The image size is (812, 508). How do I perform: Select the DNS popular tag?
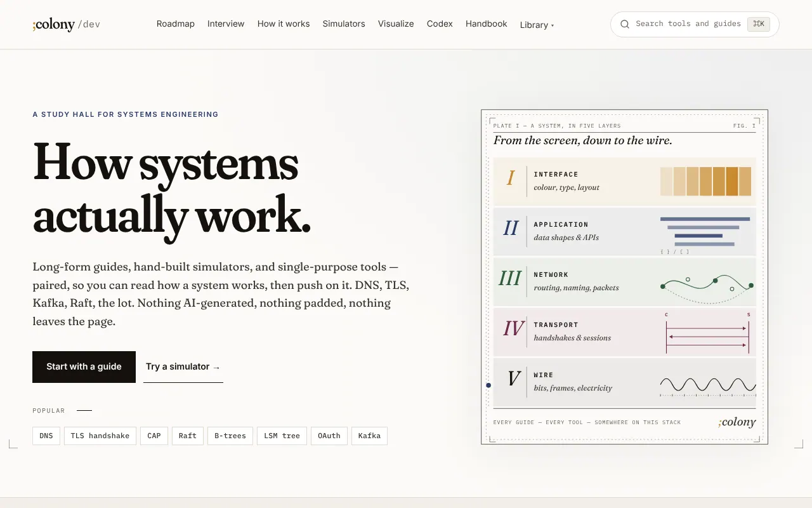pos(46,436)
